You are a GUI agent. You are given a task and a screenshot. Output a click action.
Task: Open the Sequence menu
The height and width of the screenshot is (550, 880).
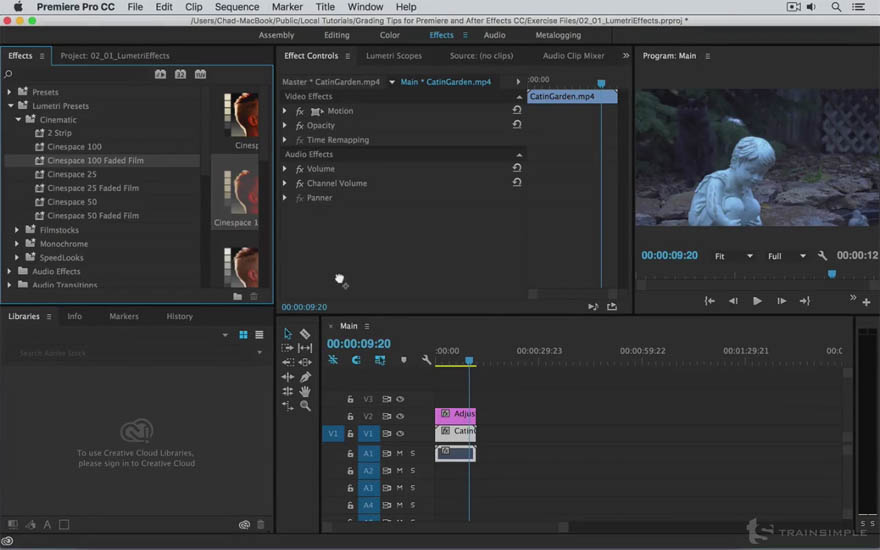pyautogui.click(x=236, y=7)
